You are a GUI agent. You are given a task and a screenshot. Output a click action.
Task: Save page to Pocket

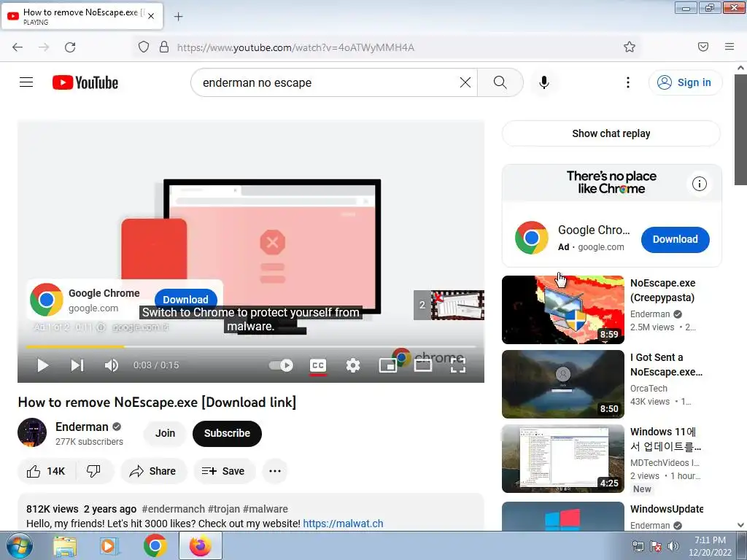(703, 47)
